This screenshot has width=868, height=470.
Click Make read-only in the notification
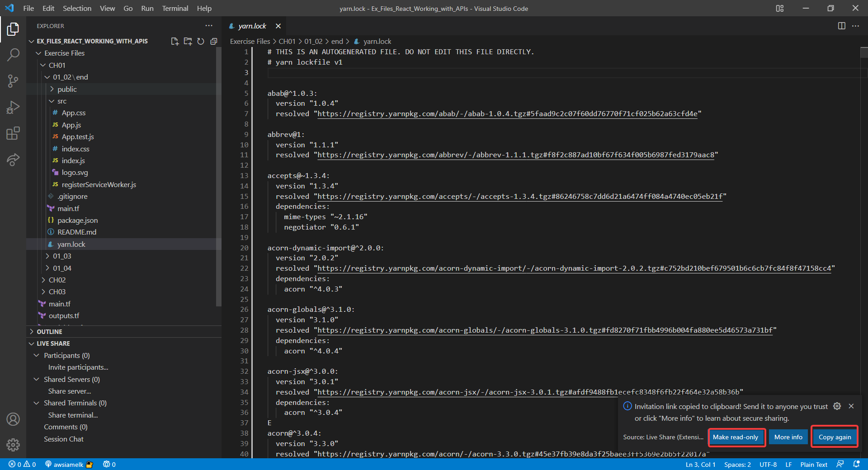tap(736, 437)
